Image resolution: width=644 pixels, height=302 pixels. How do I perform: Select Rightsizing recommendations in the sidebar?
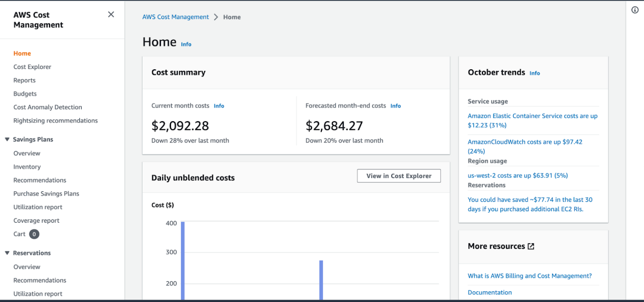[55, 120]
